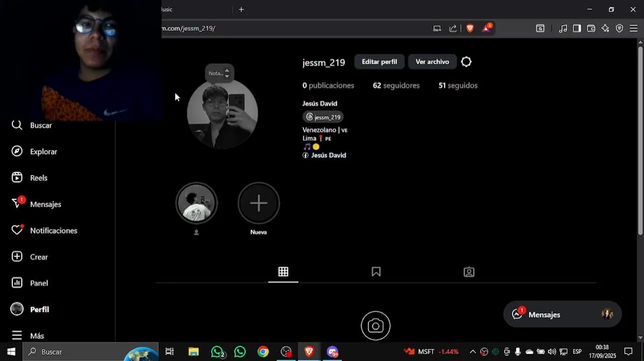Open WhatsApp with 2 badge on taskbar
The height and width of the screenshot is (361, 644).
pos(217,352)
